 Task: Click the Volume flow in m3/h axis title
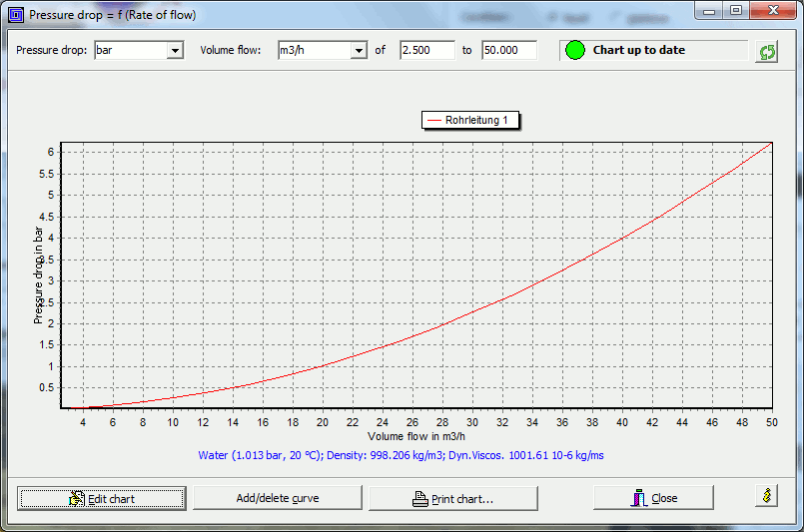tap(416, 436)
